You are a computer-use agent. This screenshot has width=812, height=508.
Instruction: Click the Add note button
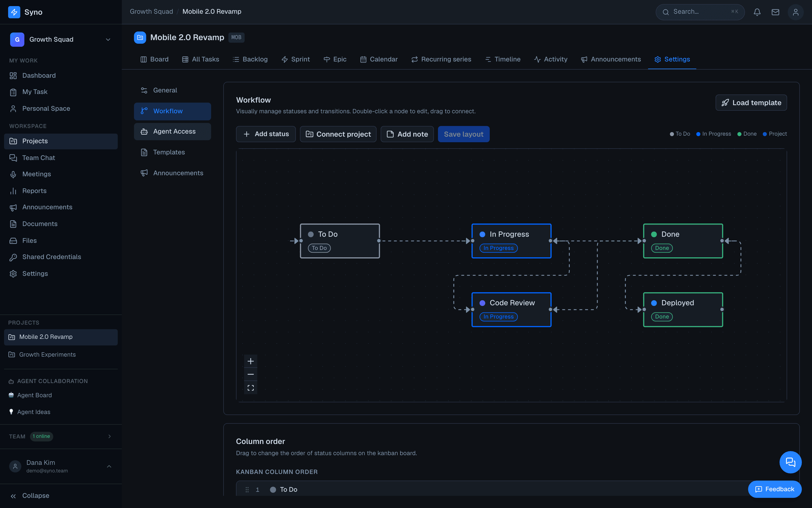pyautogui.click(x=407, y=134)
